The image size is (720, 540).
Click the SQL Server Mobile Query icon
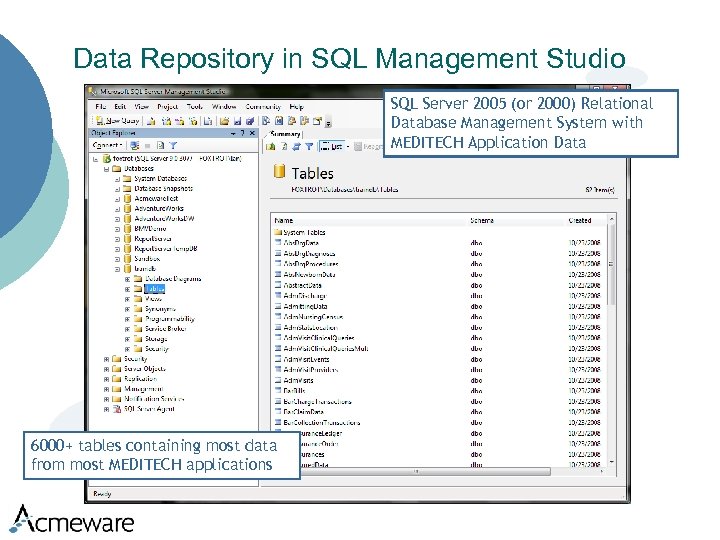[208, 121]
